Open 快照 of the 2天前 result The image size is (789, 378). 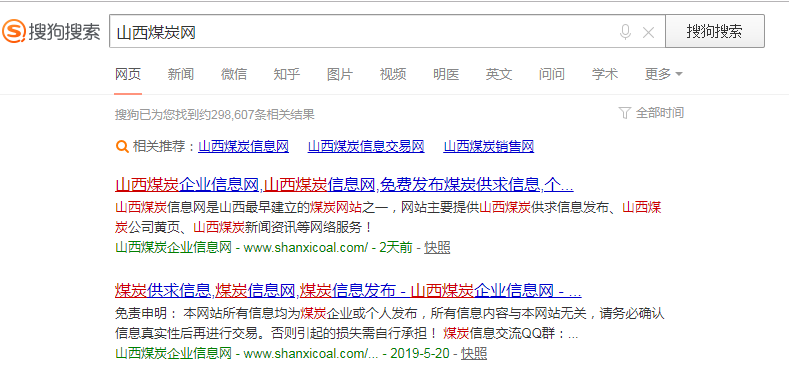[437, 248]
